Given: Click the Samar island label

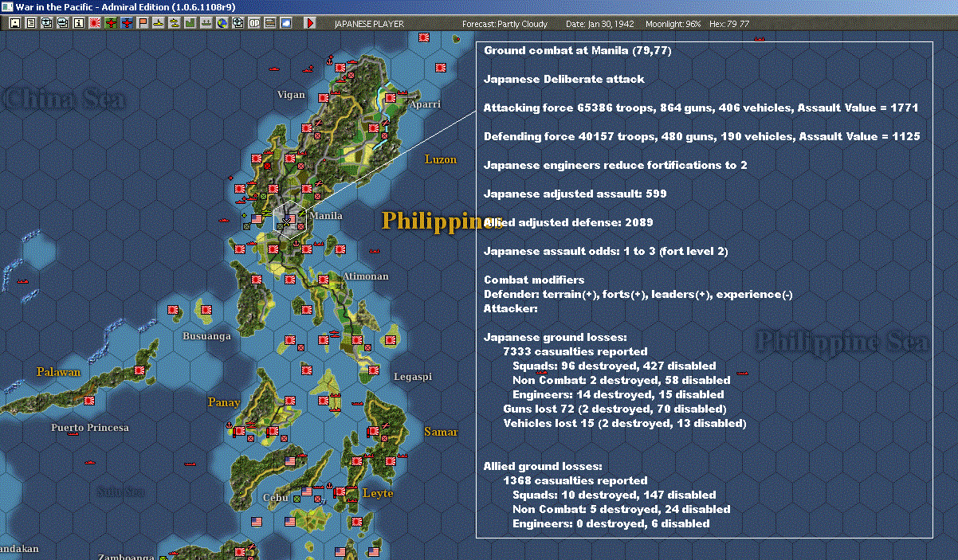Looking at the screenshot, I should click(441, 432).
